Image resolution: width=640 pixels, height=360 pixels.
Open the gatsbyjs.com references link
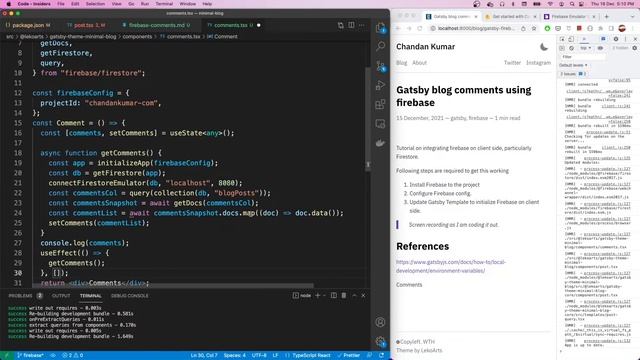pos(451,266)
